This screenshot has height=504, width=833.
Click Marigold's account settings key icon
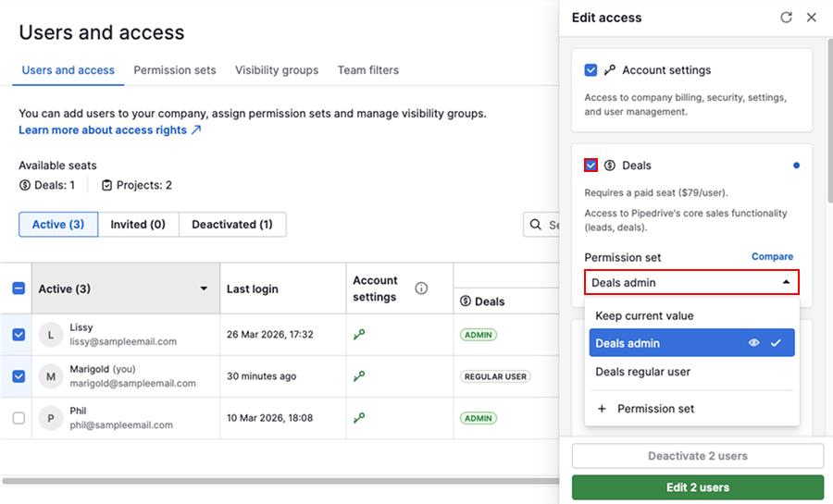point(359,376)
